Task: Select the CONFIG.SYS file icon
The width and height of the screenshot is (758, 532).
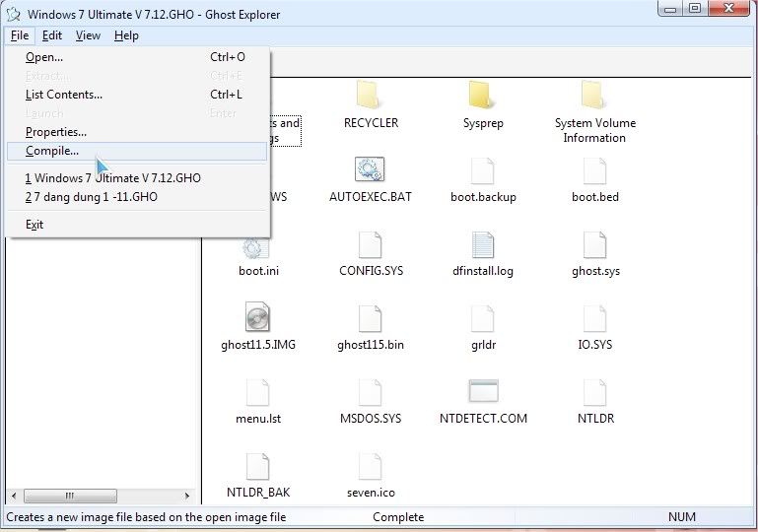Action: coord(370,244)
